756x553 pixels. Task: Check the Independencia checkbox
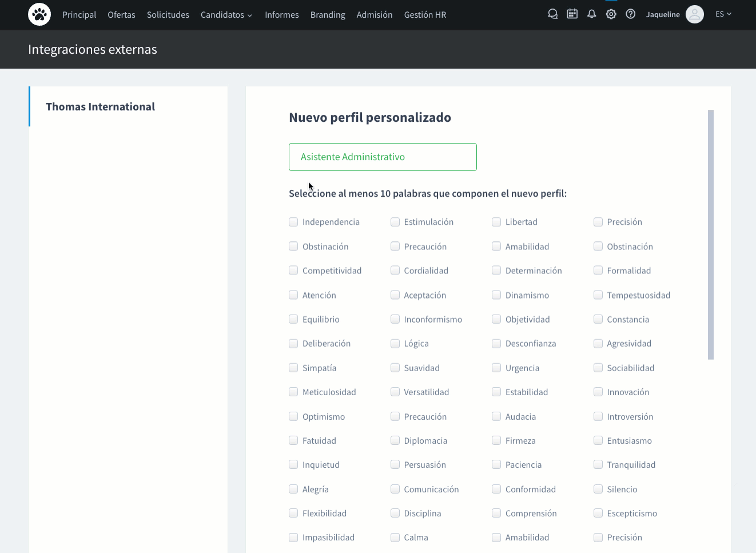click(293, 222)
